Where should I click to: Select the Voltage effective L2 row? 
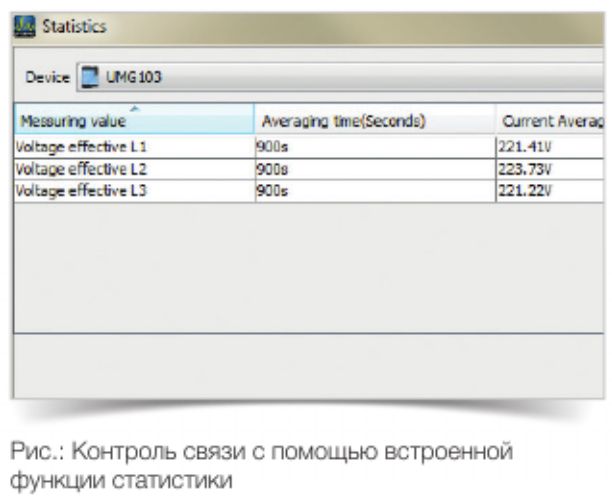82,168
